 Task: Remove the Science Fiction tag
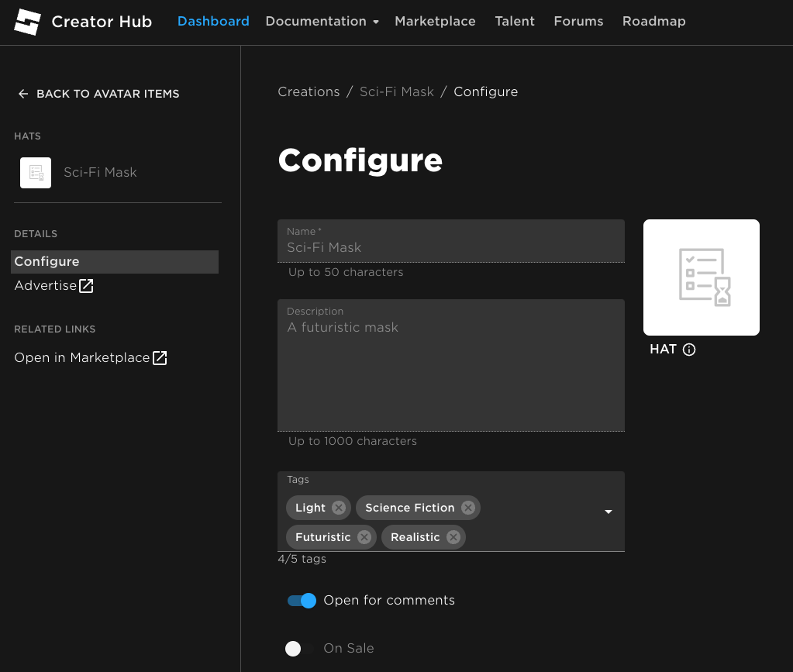(467, 508)
